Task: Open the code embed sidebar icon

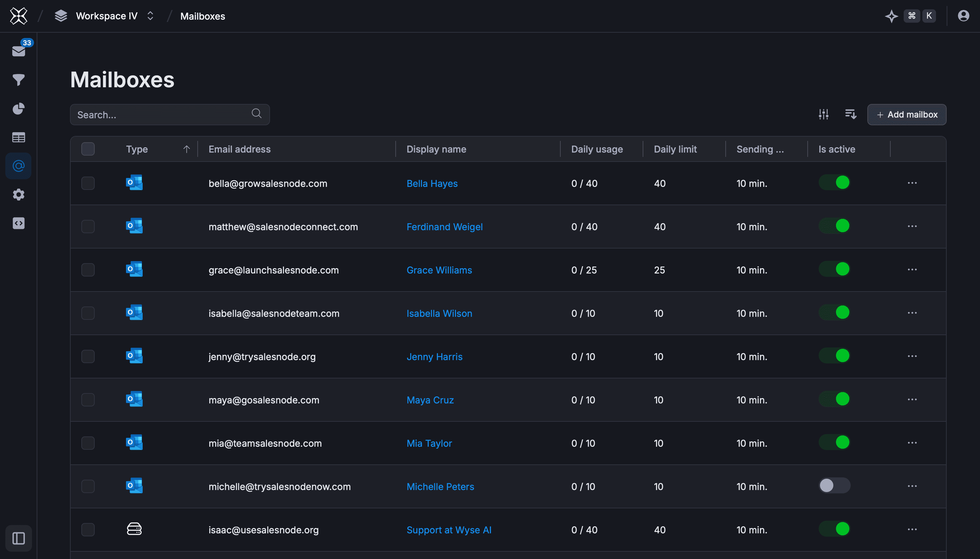Action: pyautogui.click(x=18, y=224)
